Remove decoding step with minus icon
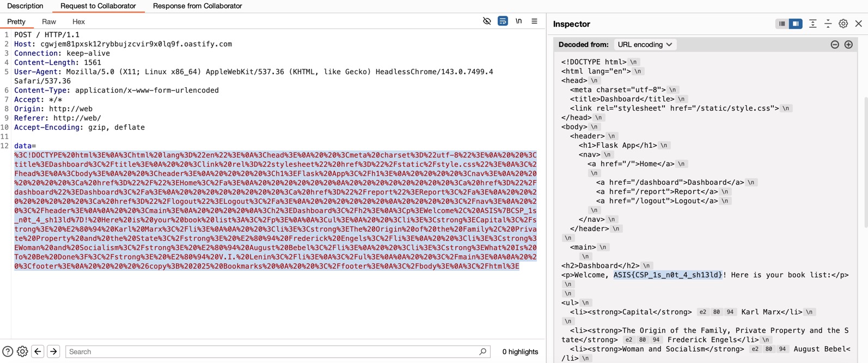The height and width of the screenshot is (363, 868). [x=835, y=45]
